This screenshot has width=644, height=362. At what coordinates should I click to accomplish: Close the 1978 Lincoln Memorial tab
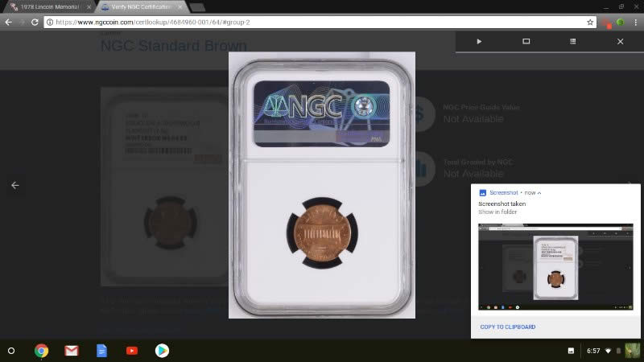coord(89,7)
